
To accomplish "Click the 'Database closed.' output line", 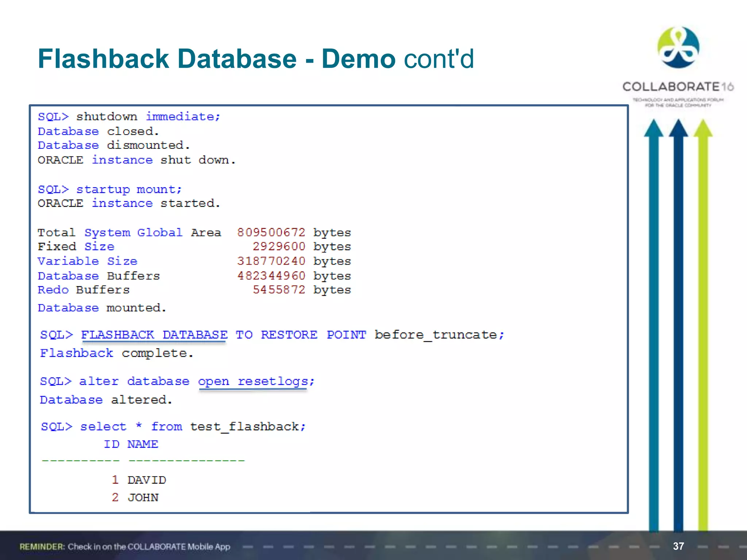I will pos(98,131).
